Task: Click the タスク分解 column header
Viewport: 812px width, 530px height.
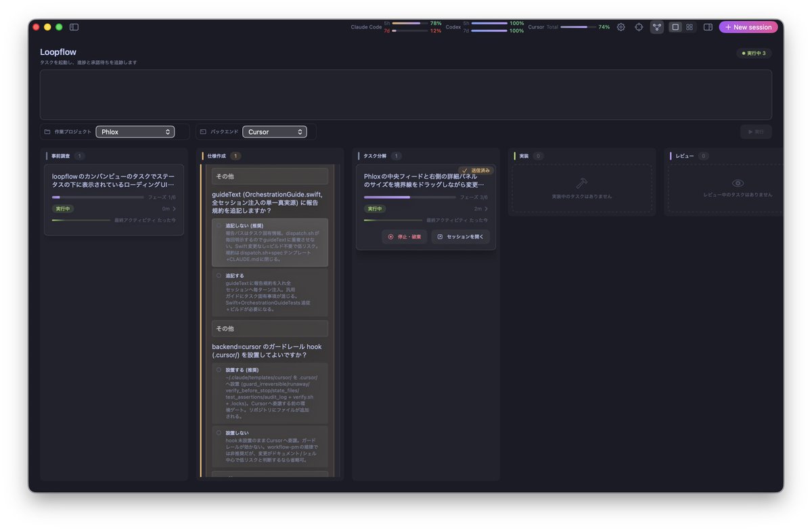Action: pyautogui.click(x=374, y=156)
